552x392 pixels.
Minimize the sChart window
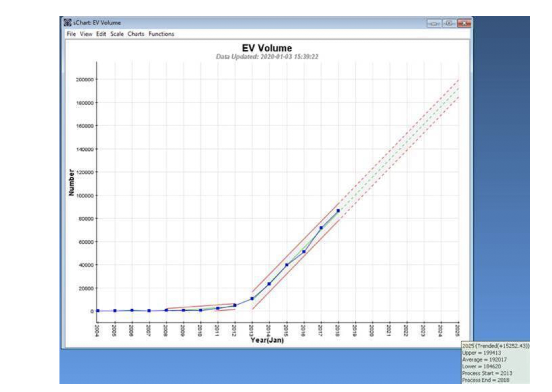point(434,23)
